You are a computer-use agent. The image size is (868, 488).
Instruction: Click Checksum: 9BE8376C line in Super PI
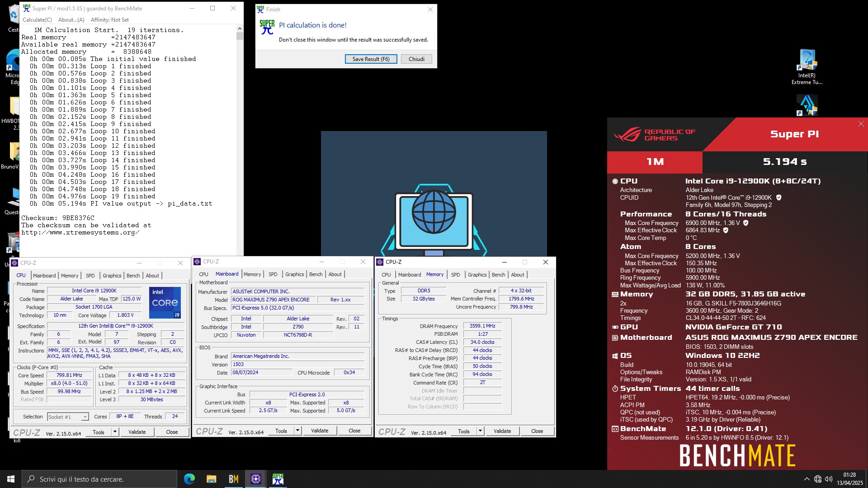58,218
